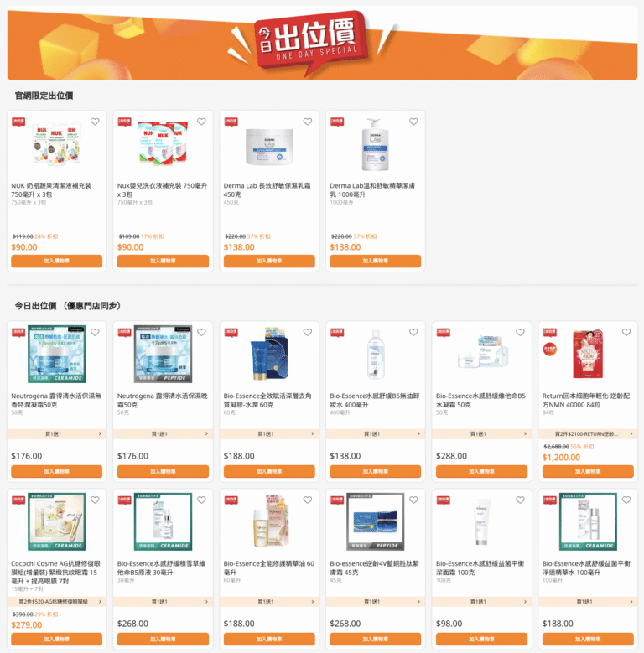The image size is (644, 653).
Task: Add NUK 奶瓶蔬果清潔液 to cart
Action: [x=57, y=262]
